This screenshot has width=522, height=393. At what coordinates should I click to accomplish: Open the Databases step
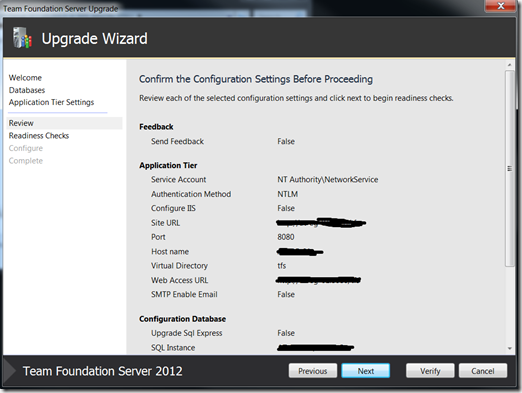coord(27,90)
